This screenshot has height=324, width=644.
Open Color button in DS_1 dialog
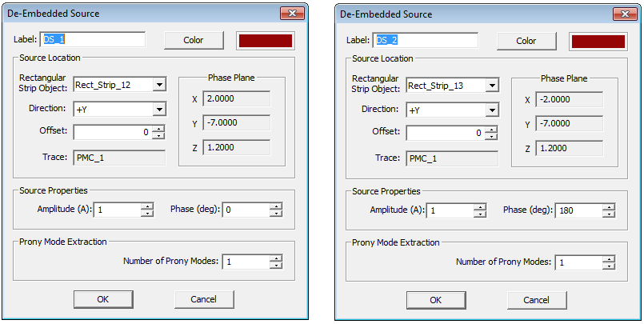194,40
